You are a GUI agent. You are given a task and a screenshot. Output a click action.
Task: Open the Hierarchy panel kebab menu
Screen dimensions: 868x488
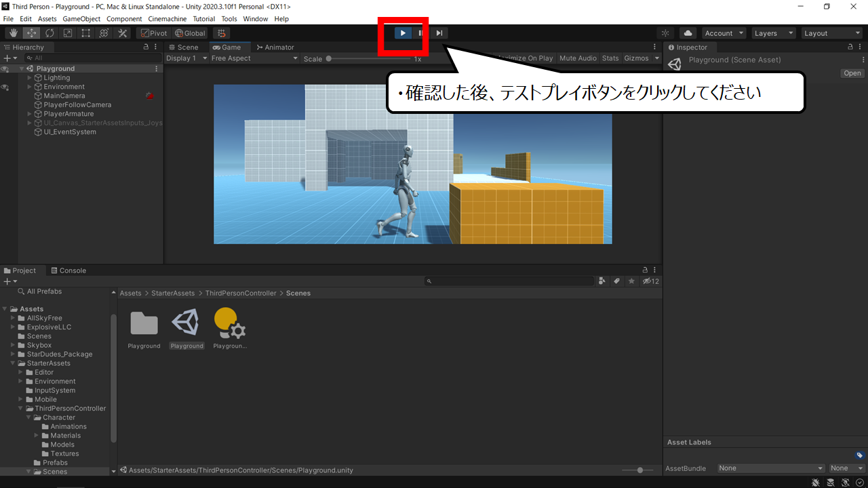coord(157,47)
